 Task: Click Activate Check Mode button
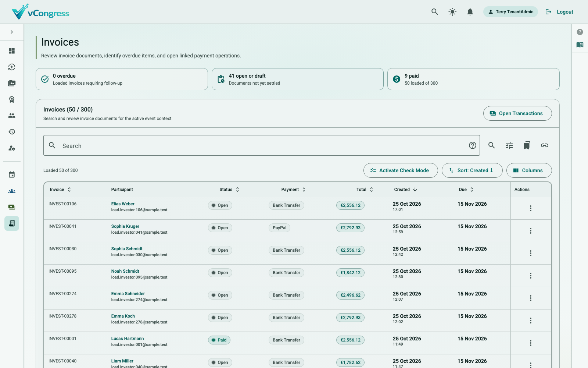point(401,170)
